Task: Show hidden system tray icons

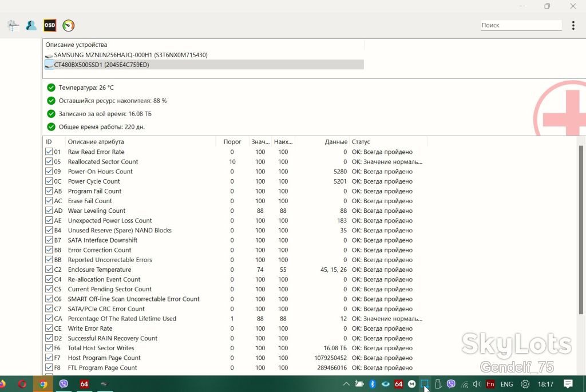Action: click(346, 384)
